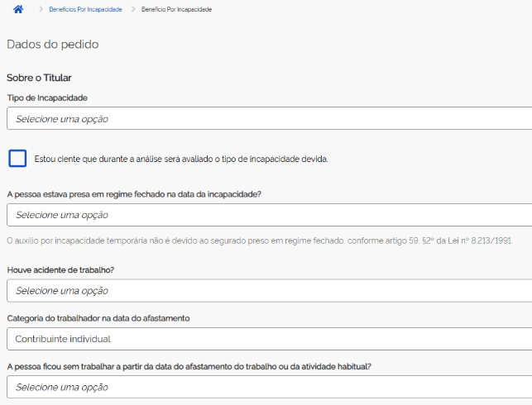Click the 'A pessoa estava presa' question label

pyautogui.click(x=134, y=194)
